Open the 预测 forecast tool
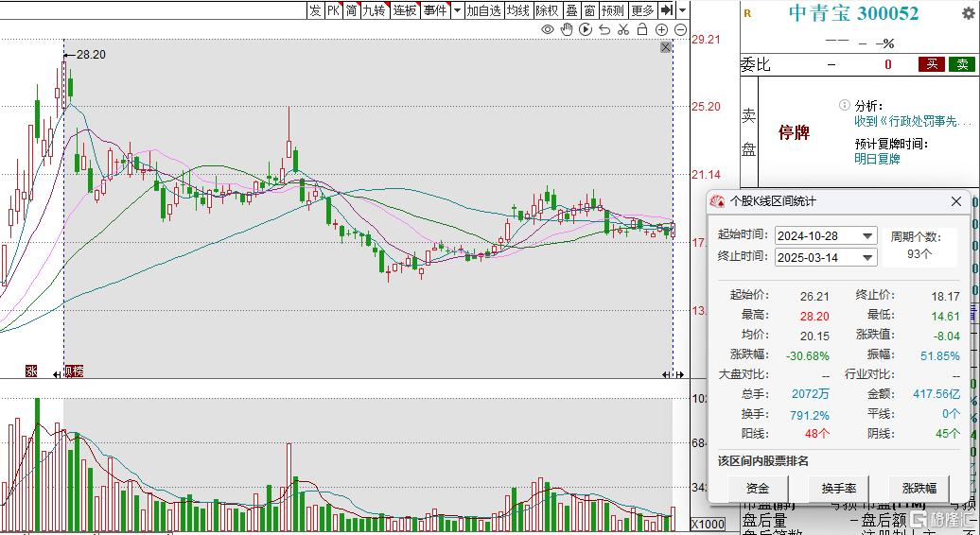This screenshot has height=535, width=980. 613,10
